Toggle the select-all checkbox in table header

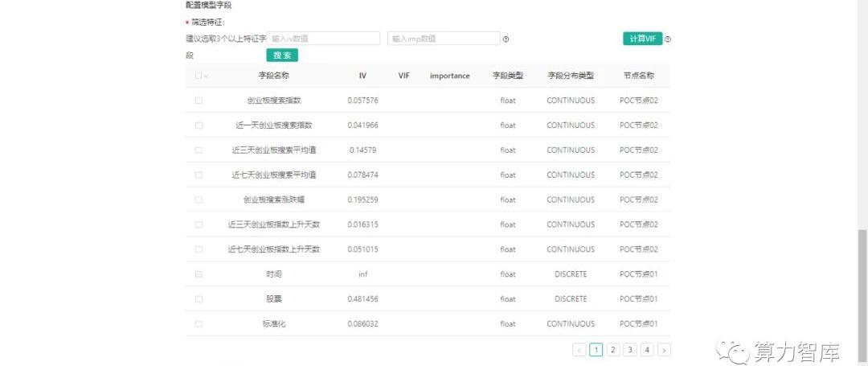pyautogui.click(x=198, y=76)
